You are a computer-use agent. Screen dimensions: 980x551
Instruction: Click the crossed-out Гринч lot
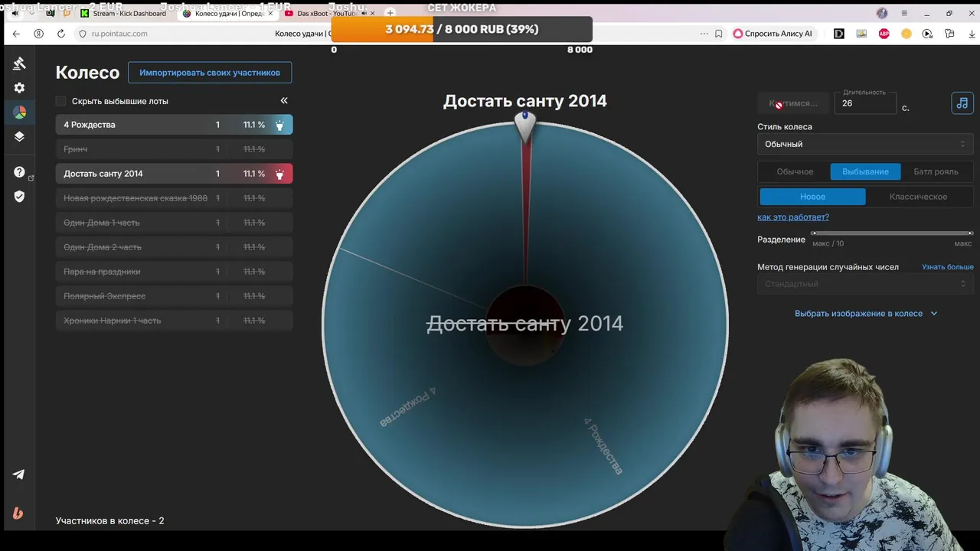tap(174, 149)
